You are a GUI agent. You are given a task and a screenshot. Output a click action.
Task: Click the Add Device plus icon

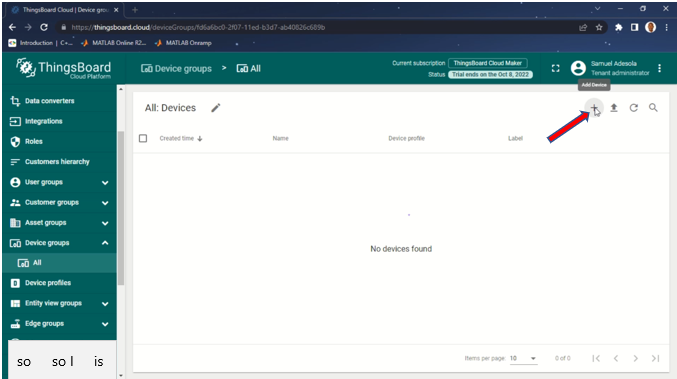pyautogui.click(x=594, y=107)
